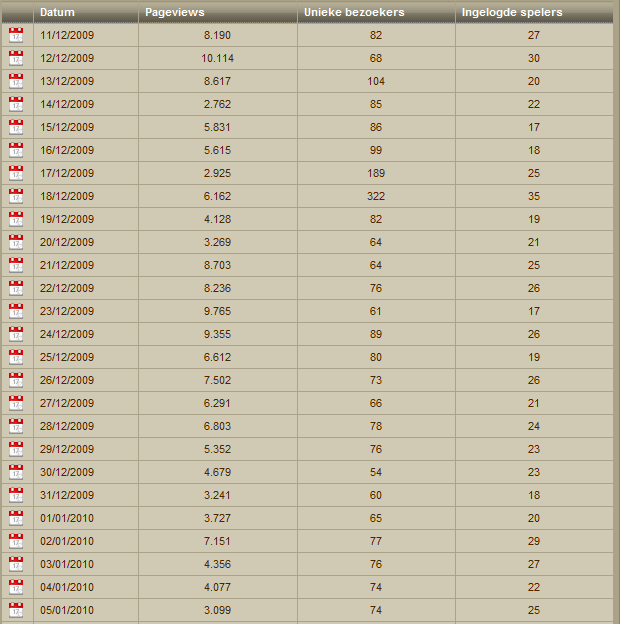
Task: Click the calendar icon for 27/12/2009
Action: pos(16,403)
